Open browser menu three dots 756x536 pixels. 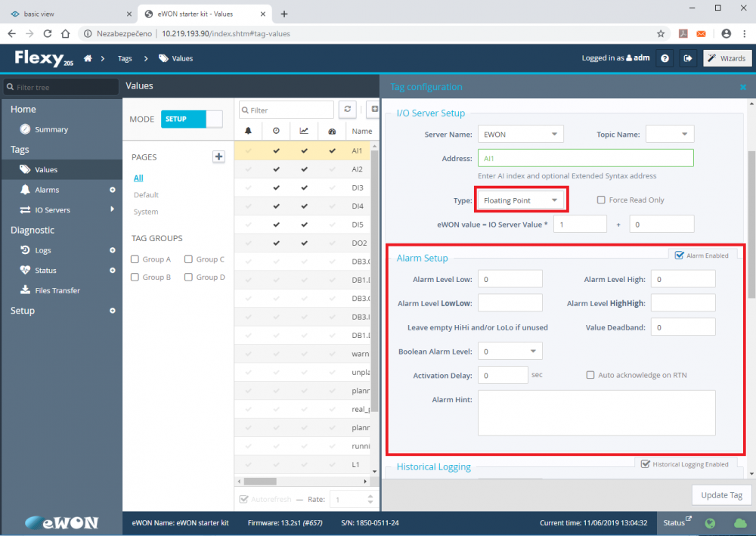(x=745, y=34)
